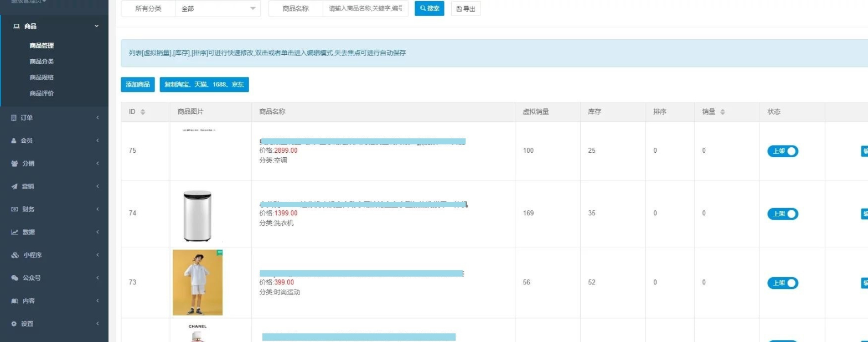The width and height of the screenshot is (868, 342).
Task: Click the 数据 chart icon in sidebar
Action: pyautogui.click(x=15, y=232)
